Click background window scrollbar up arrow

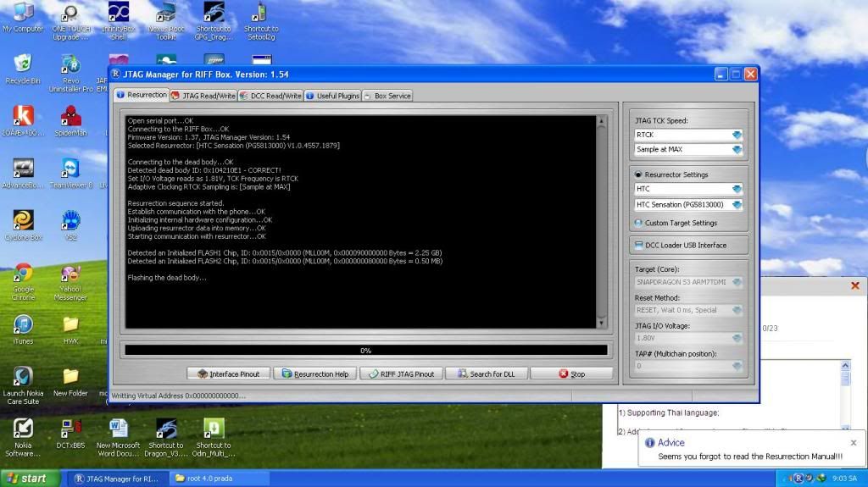click(x=845, y=365)
